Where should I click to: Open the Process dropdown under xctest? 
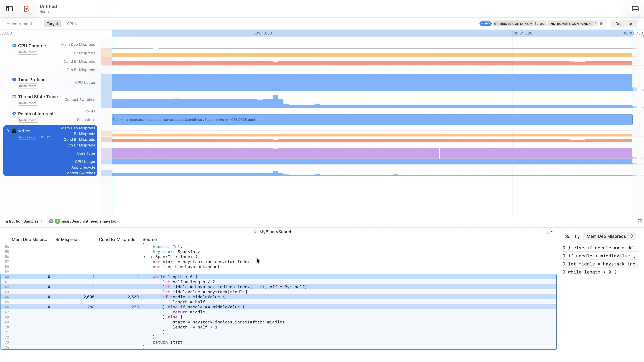[27, 137]
